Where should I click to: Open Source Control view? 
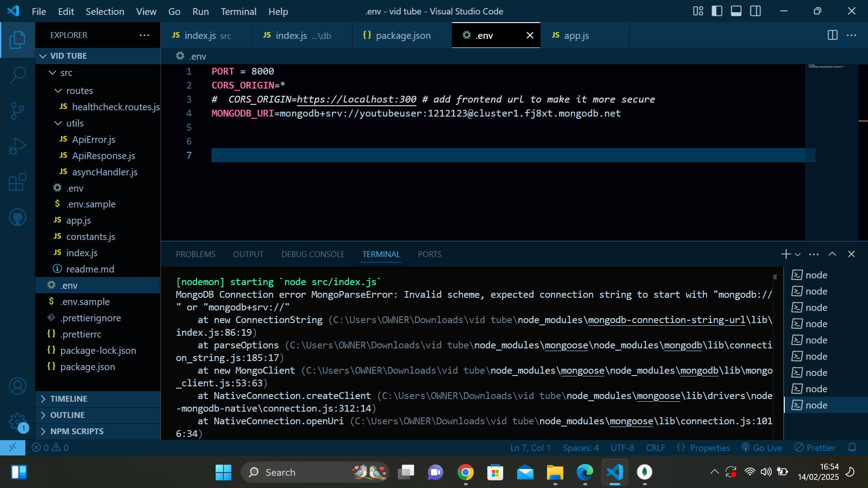tap(18, 110)
